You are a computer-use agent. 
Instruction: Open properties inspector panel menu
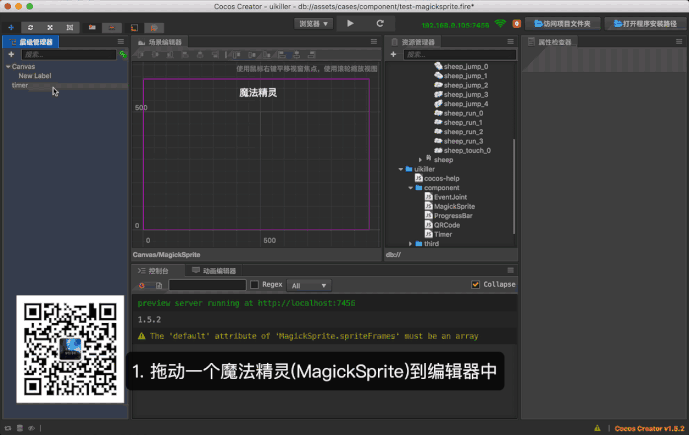point(679,42)
